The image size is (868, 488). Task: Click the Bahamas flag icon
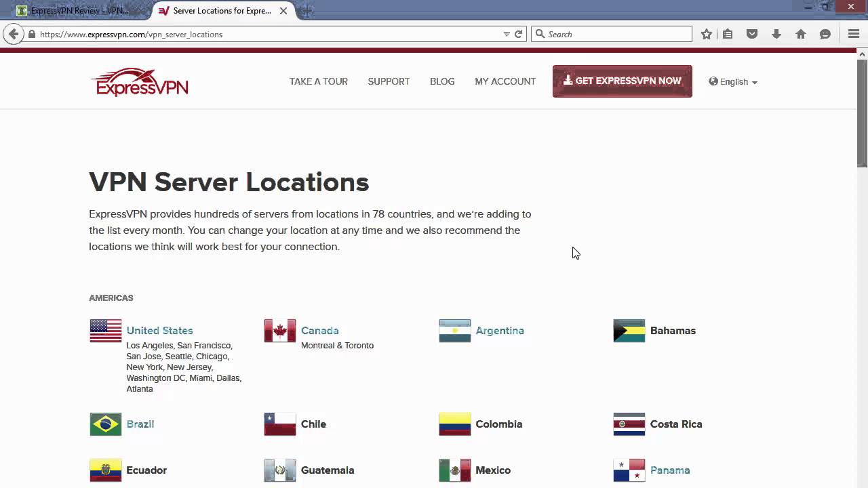(629, 331)
